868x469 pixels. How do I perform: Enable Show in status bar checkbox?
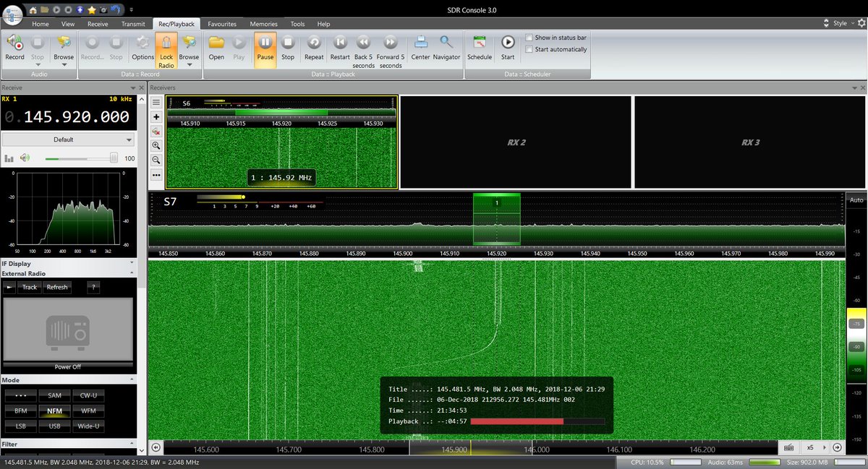click(x=529, y=38)
